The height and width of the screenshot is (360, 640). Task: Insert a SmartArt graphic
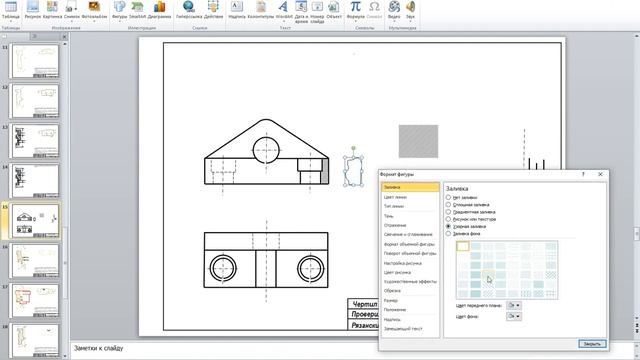click(137, 10)
